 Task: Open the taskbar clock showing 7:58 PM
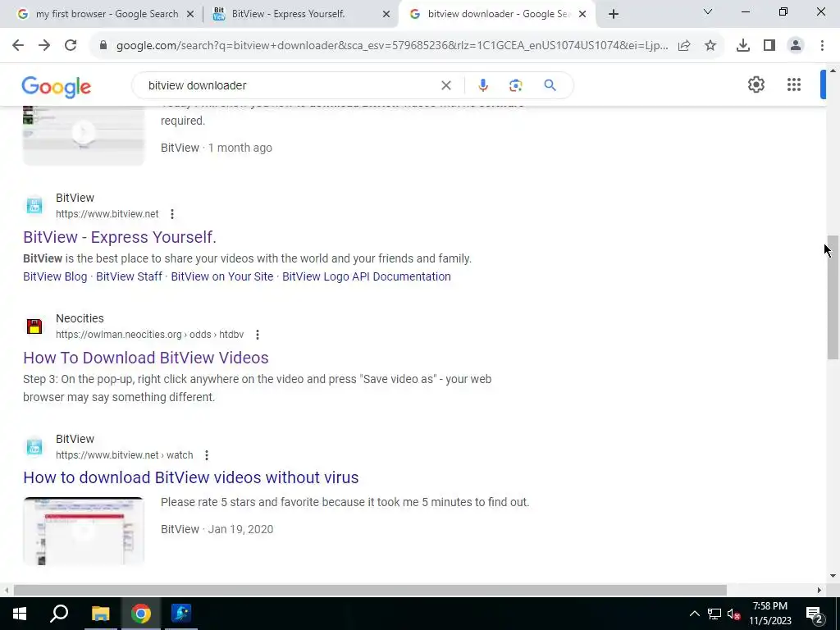pos(769,614)
